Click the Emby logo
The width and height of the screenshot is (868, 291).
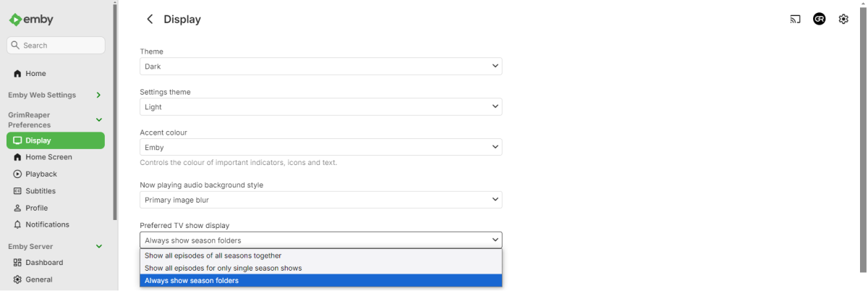(x=32, y=20)
